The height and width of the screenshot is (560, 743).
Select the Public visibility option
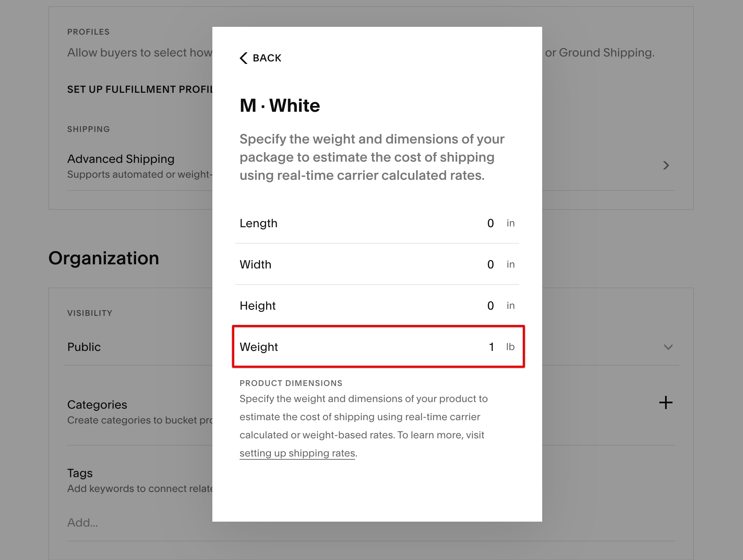(84, 347)
